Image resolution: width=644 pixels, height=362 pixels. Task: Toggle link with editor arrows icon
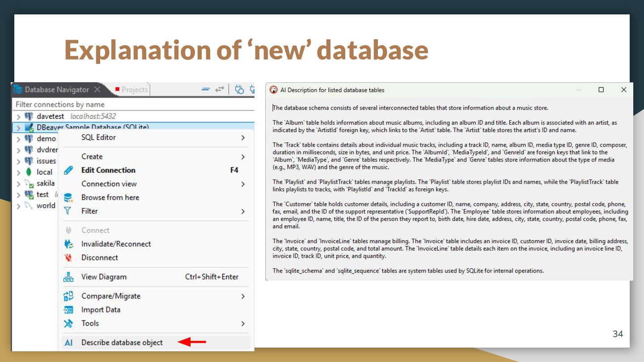219,89
